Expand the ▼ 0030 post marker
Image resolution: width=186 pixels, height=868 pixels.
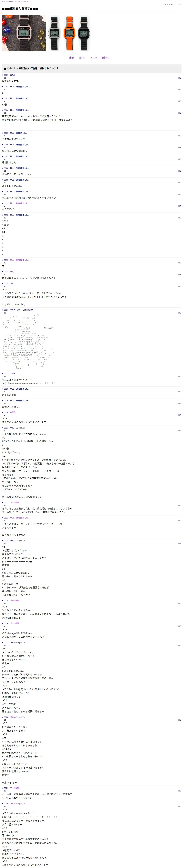coord(5,804)
